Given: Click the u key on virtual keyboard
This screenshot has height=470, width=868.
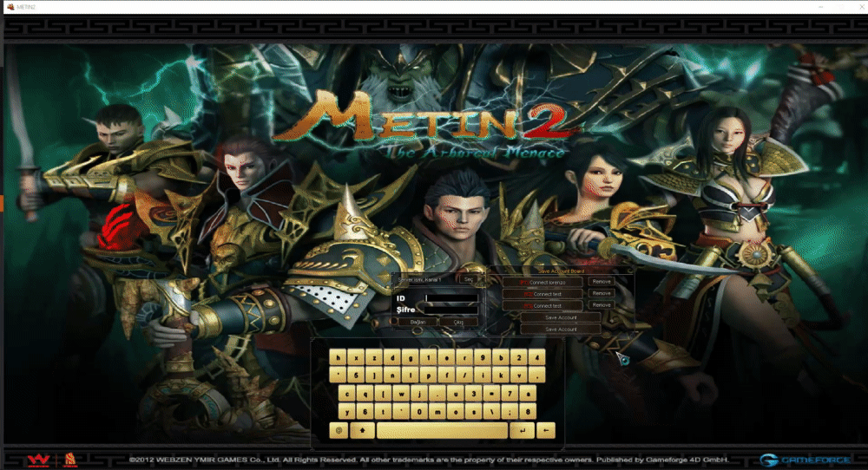Looking at the screenshot, I should click(456, 393).
